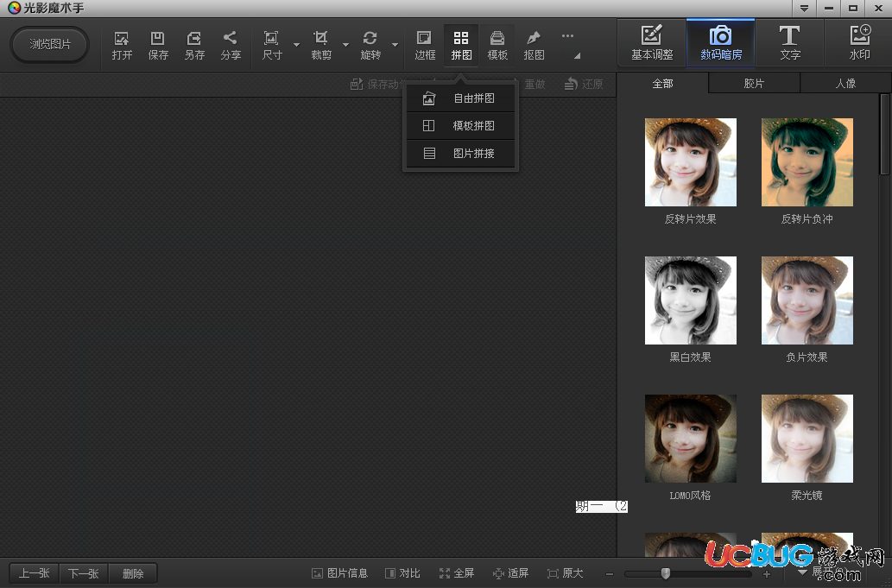Click the zoom slider handle

[x=665, y=573]
